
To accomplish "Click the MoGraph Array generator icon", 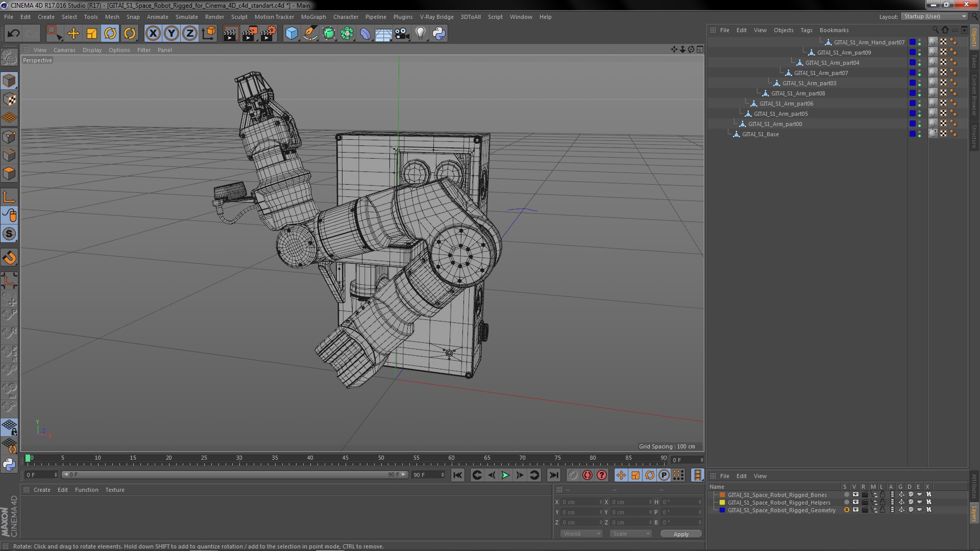I will pos(347,34).
